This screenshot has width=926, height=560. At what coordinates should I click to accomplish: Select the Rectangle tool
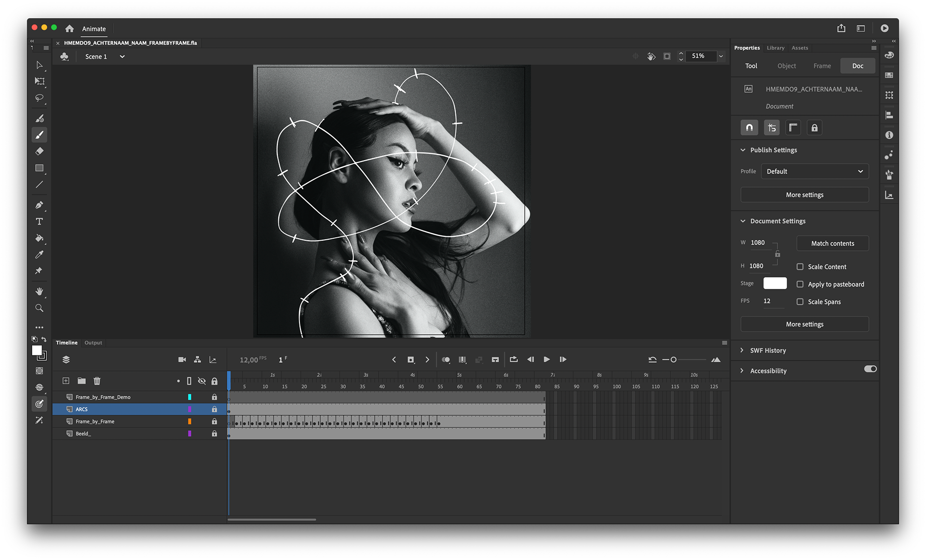40,168
